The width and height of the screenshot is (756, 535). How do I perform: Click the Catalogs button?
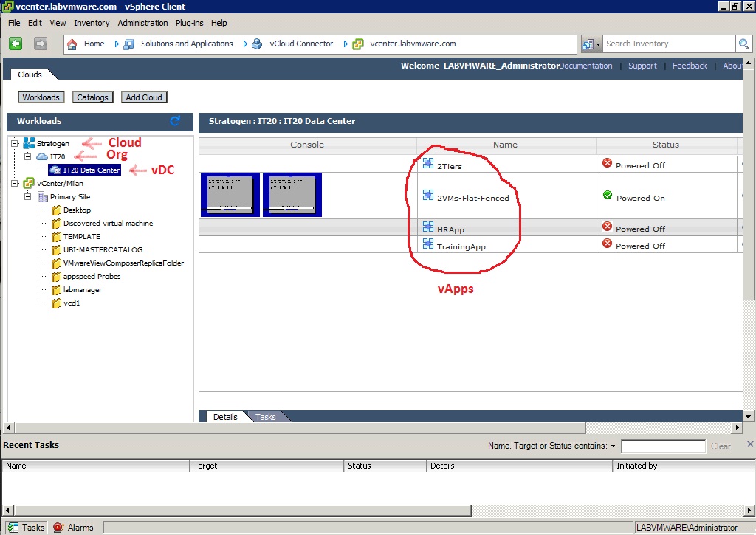92,97
